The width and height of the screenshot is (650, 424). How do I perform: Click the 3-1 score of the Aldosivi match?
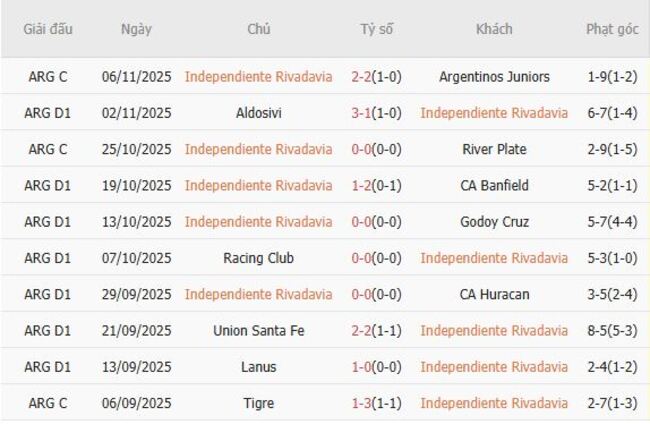(x=362, y=113)
